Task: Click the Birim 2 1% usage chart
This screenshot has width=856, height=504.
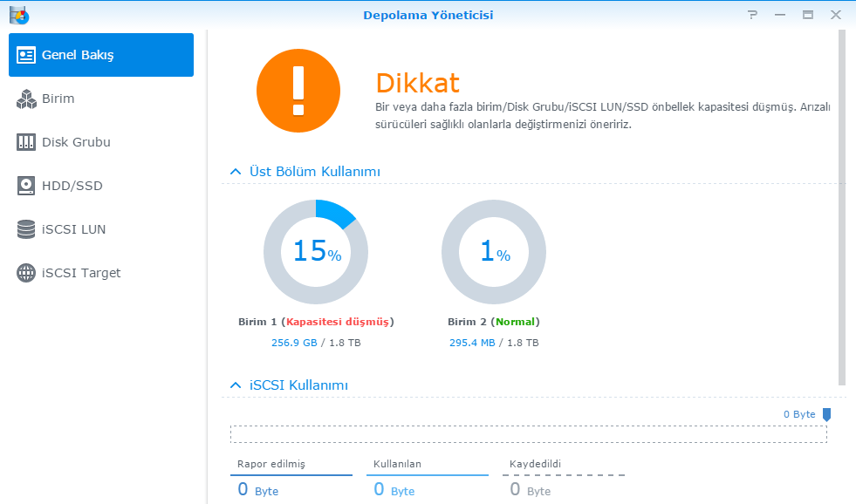Action: coord(494,252)
